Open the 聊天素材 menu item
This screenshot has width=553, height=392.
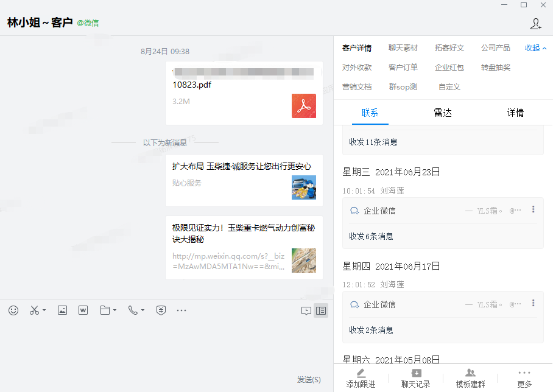pyautogui.click(x=403, y=48)
